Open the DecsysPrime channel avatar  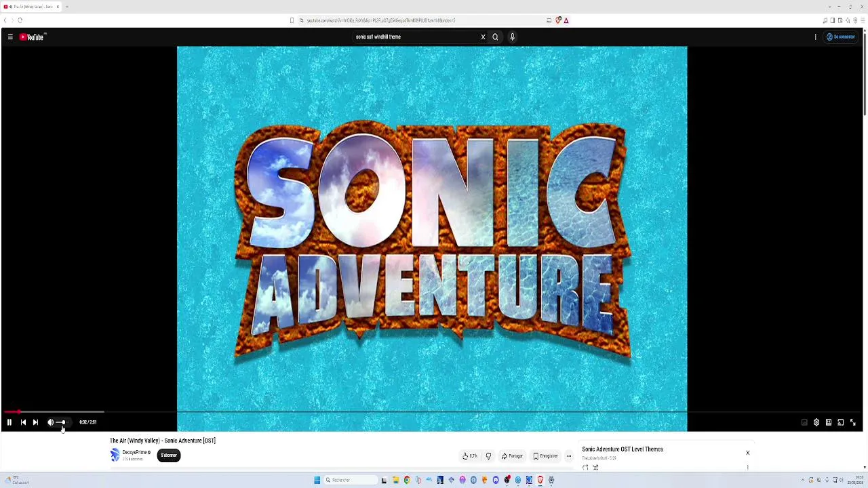tap(115, 455)
